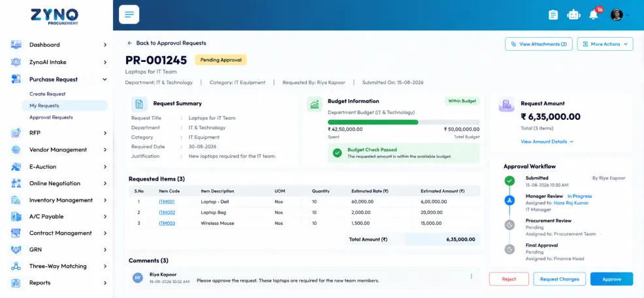The width and height of the screenshot is (644, 298).
Task: Click the department budget progress bar
Action: pyautogui.click(x=404, y=122)
